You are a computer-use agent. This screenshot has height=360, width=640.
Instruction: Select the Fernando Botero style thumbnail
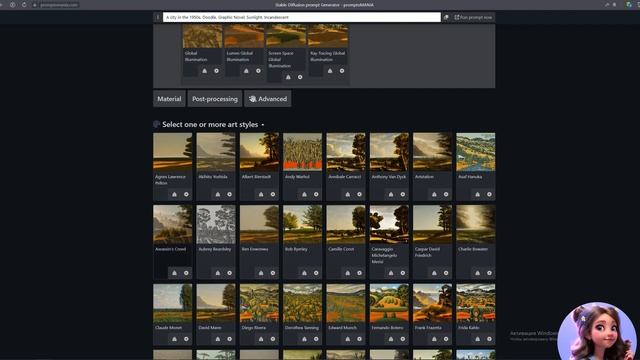(x=389, y=303)
